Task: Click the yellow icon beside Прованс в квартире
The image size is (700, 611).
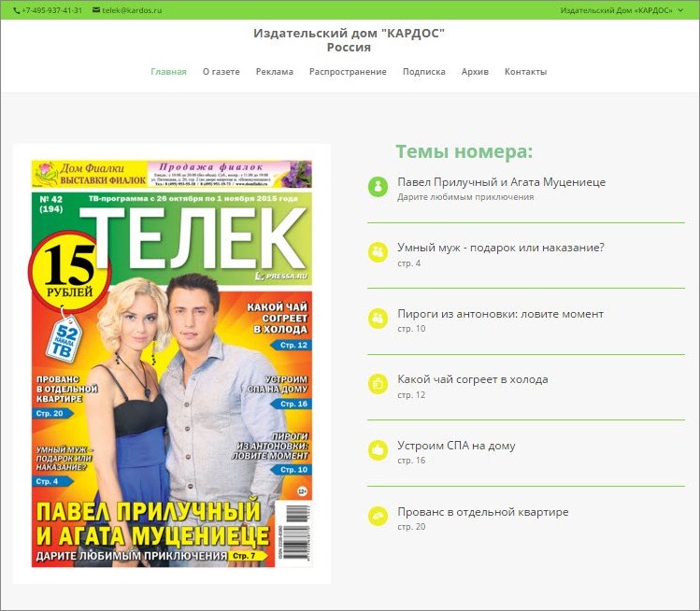Action: (x=378, y=516)
